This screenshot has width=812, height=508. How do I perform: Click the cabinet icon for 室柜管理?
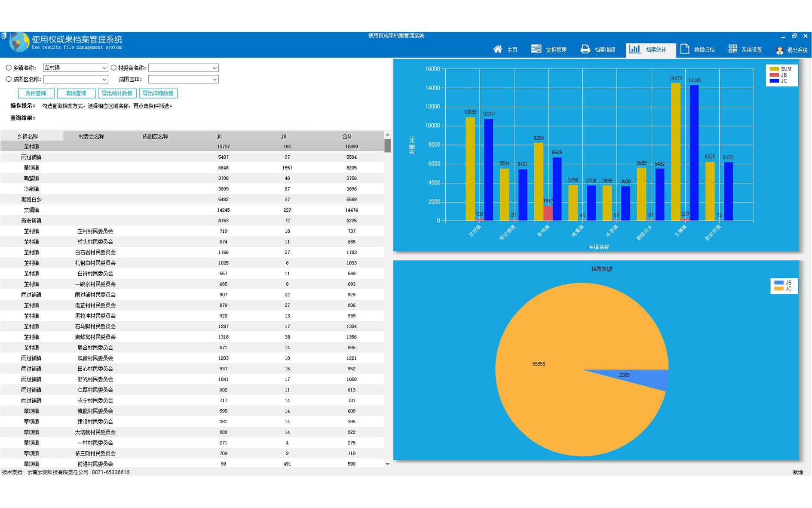coord(536,49)
